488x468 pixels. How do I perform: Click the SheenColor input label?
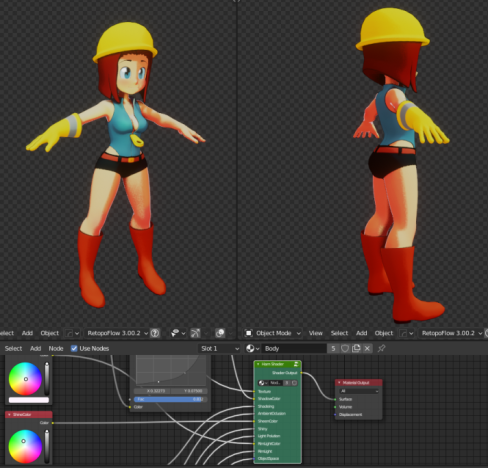(268, 421)
